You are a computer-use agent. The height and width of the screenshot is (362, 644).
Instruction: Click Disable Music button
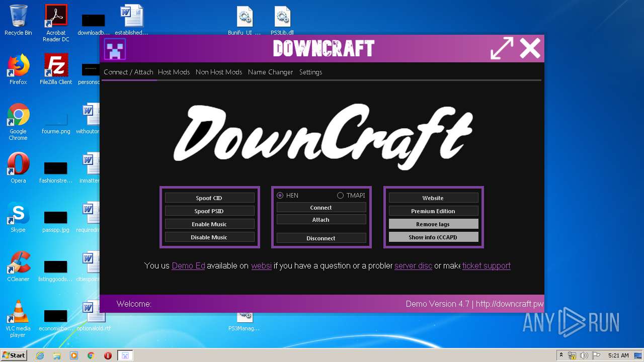coord(209,237)
